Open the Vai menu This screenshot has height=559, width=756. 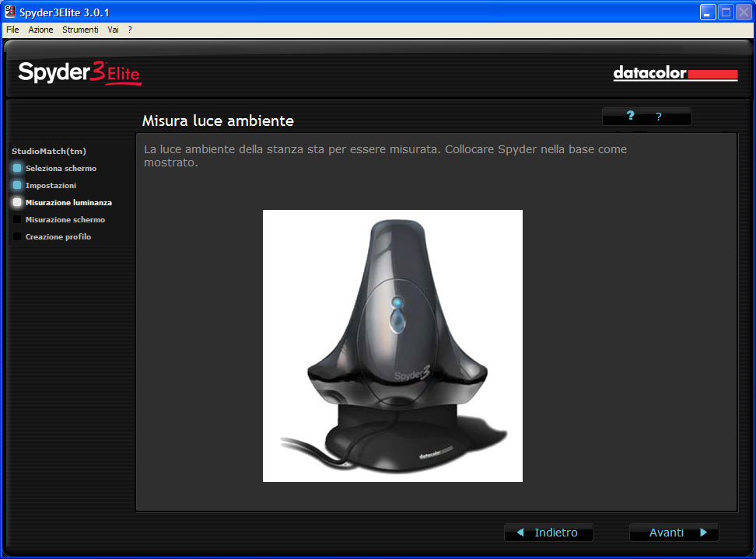(113, 30)
